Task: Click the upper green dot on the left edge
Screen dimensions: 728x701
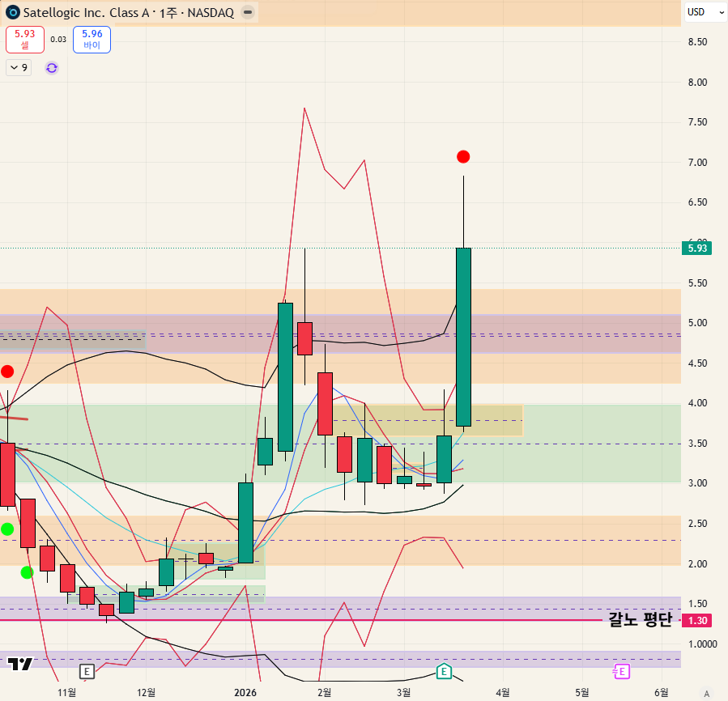Action: (7, 529)
